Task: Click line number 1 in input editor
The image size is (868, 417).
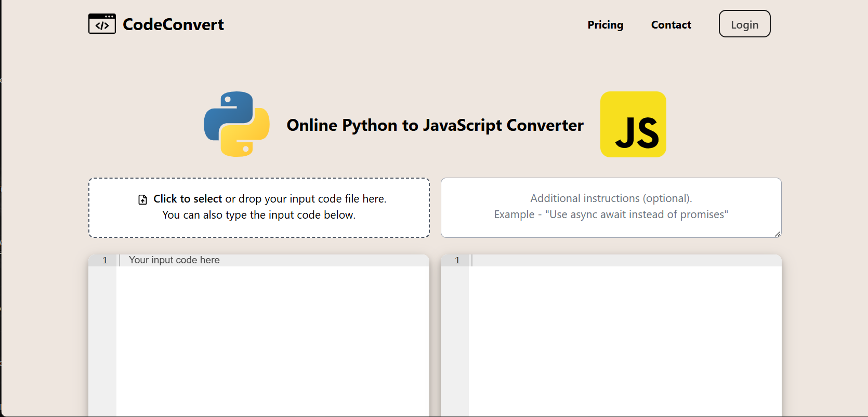Action: click(105, 260)
